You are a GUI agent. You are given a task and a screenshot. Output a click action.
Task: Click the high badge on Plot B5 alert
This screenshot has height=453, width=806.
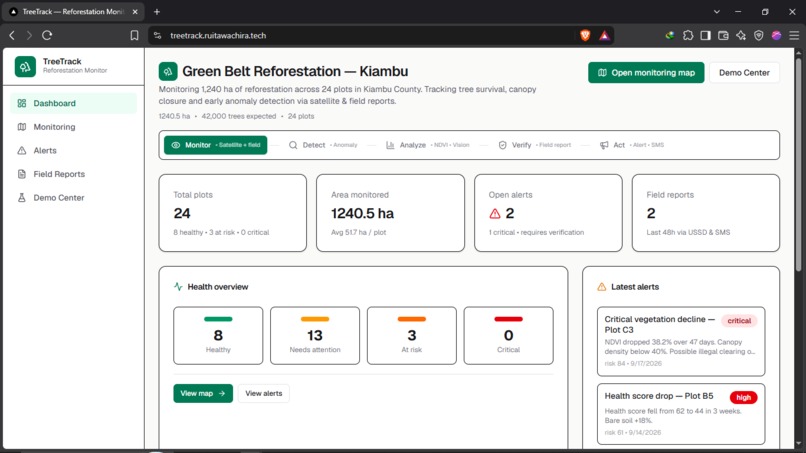(x=743, y=397)
